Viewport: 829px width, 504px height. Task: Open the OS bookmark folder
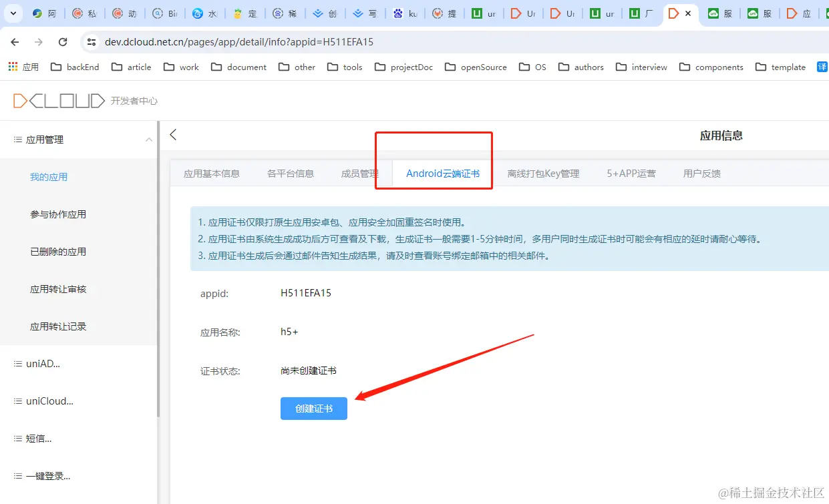tap(532, 67)
